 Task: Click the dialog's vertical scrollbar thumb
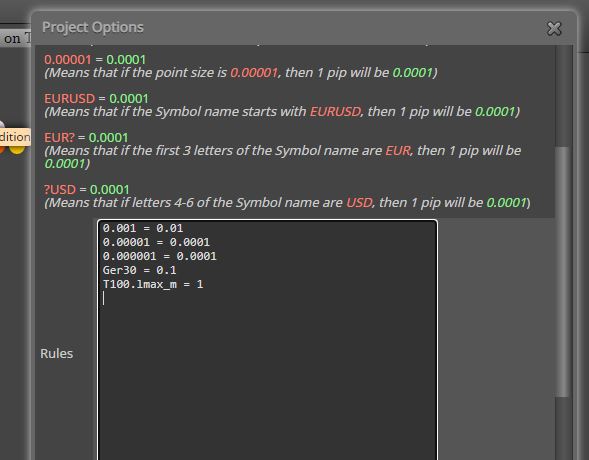562,271
